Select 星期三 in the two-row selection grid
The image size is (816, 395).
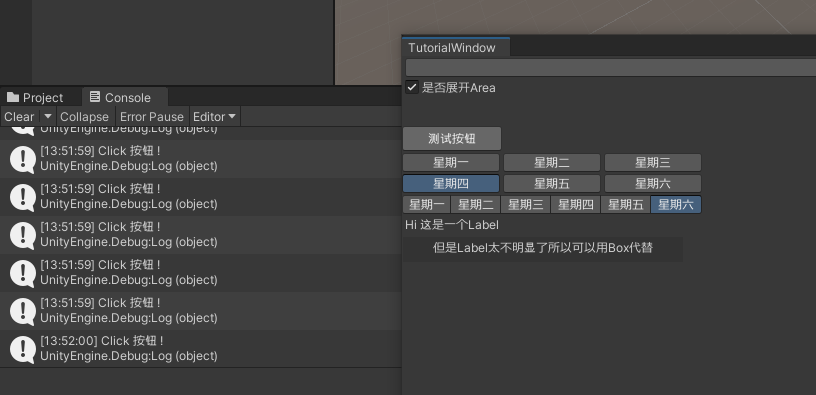pos(653,162)
